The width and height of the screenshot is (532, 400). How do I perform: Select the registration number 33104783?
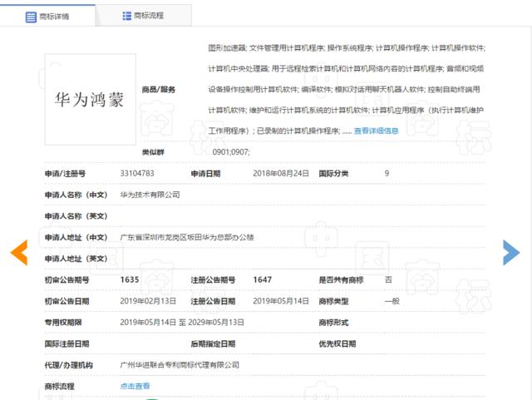(x=137, y=173)
